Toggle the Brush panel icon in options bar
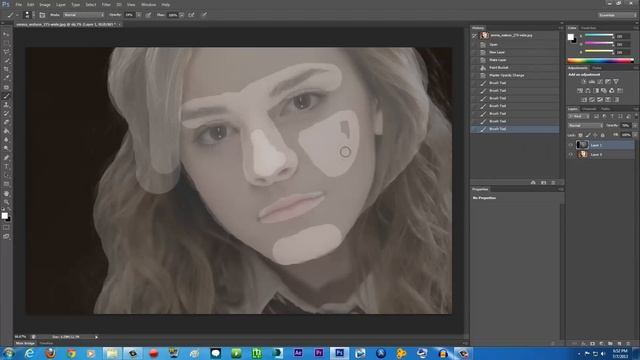The height and width of the screenshot is (360, 640). pos(42,15)
